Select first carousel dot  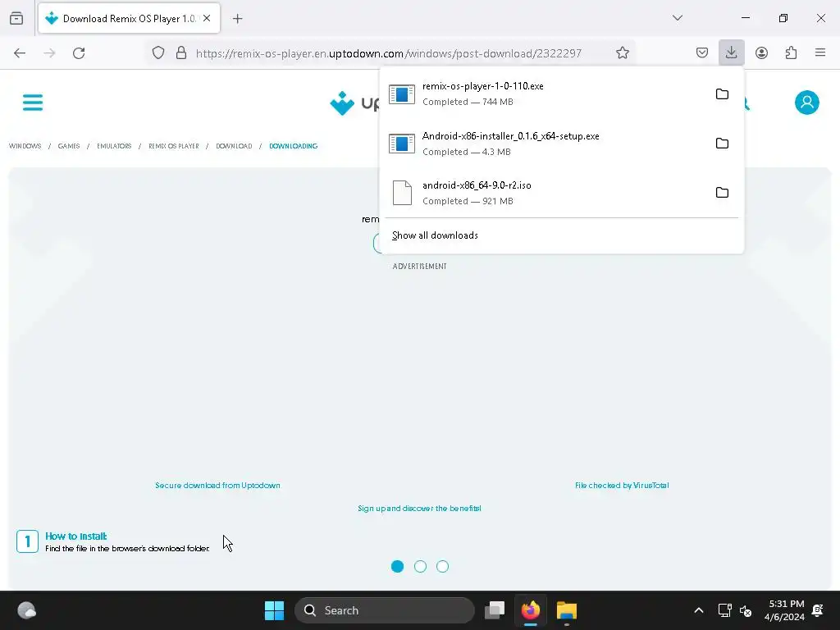398,566
